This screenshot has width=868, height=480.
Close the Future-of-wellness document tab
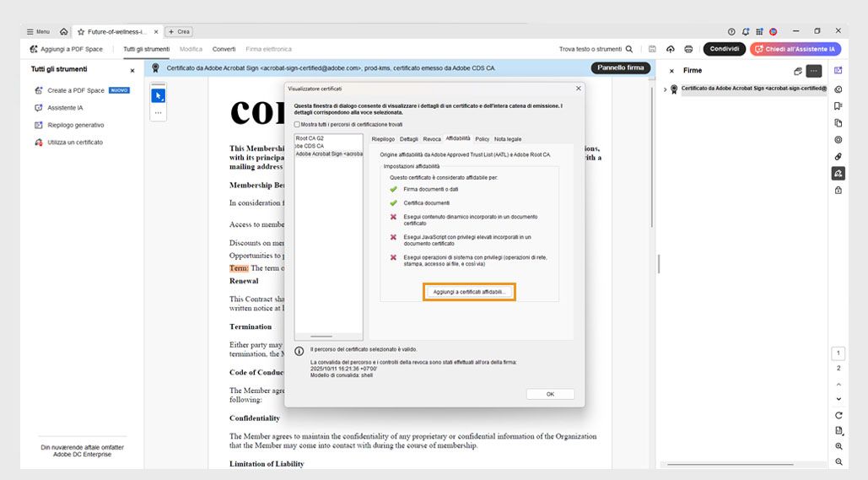tap(156, 31)
